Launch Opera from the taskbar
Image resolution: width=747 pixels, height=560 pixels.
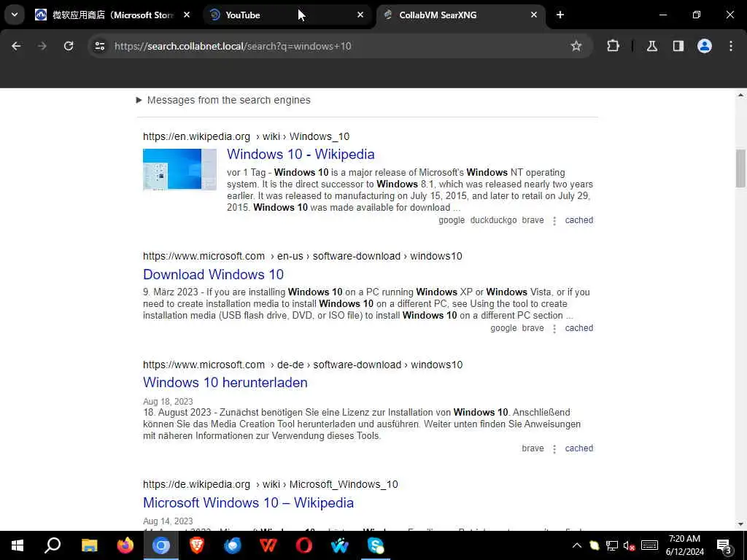[304, 545]
